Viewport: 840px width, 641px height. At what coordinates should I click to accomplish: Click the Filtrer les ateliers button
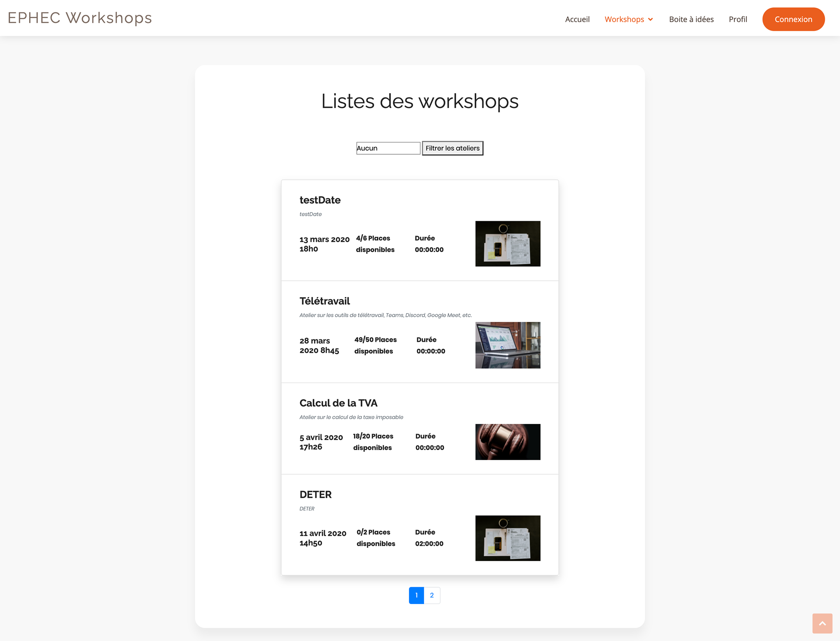[x=452, y=148]
